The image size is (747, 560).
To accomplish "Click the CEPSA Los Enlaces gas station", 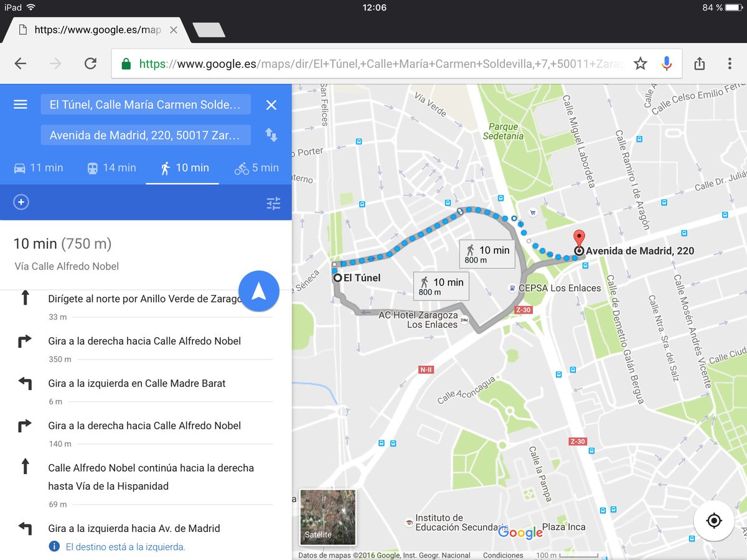I will (x=555, y=288).
